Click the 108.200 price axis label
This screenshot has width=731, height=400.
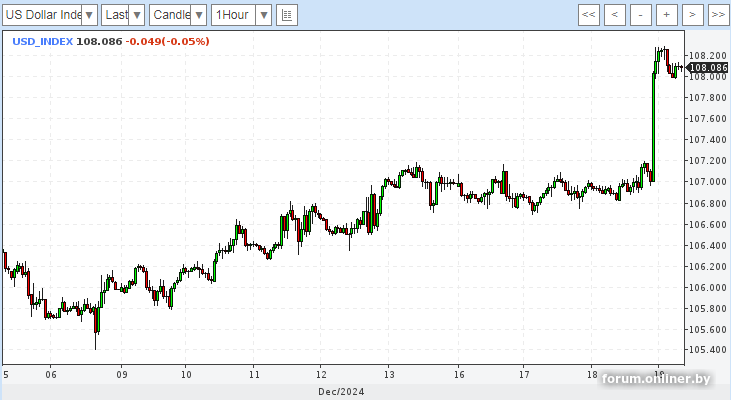pyautogui.click(x=708, y=55)
